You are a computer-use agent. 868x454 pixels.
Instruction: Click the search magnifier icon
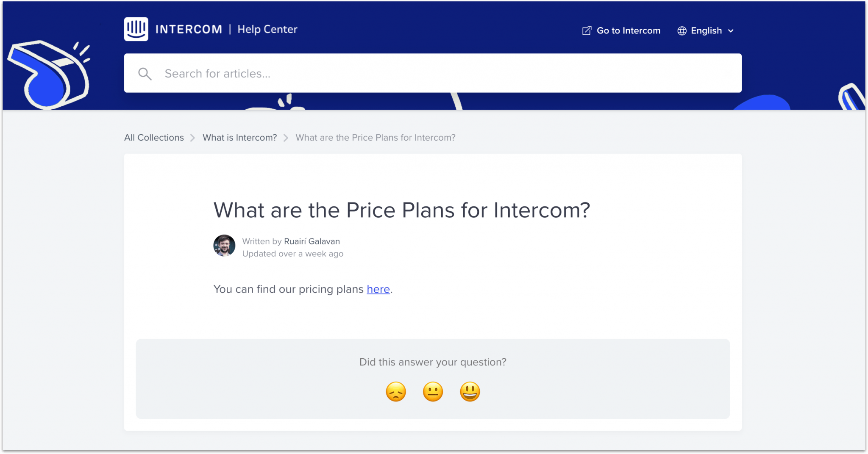145,74
